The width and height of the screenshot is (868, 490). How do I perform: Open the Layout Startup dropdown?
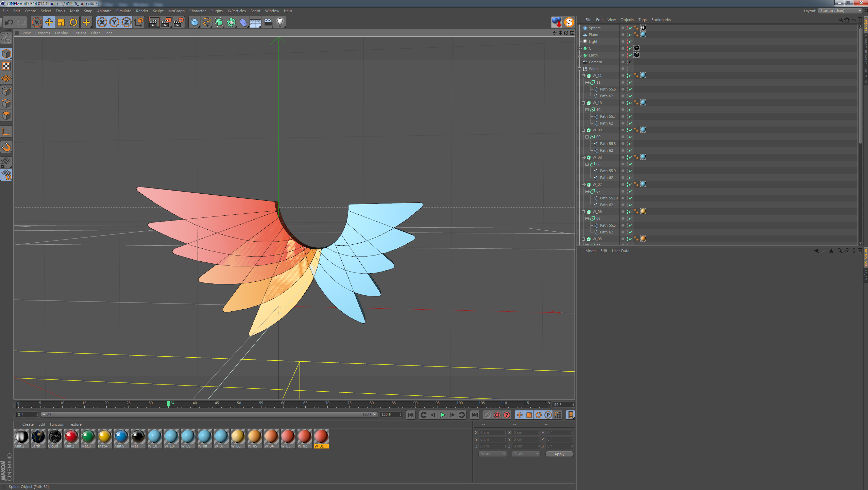coord(840,11)
